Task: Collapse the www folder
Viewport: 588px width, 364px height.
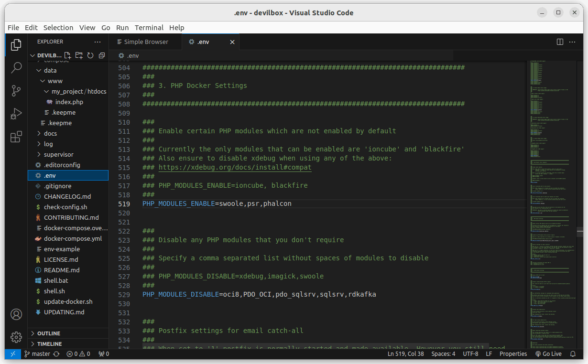Action: 54,81
